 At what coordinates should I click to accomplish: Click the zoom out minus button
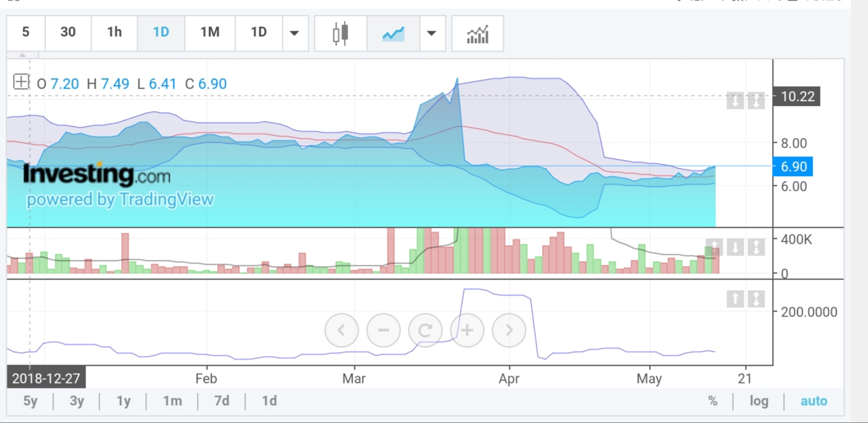pos(383,331)
